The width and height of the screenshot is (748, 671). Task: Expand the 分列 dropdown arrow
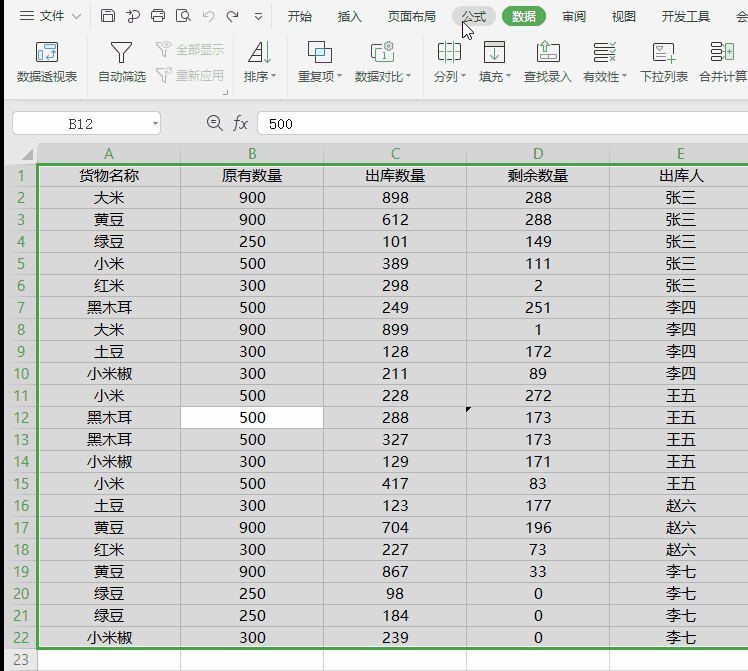click(x=464, y=76)
